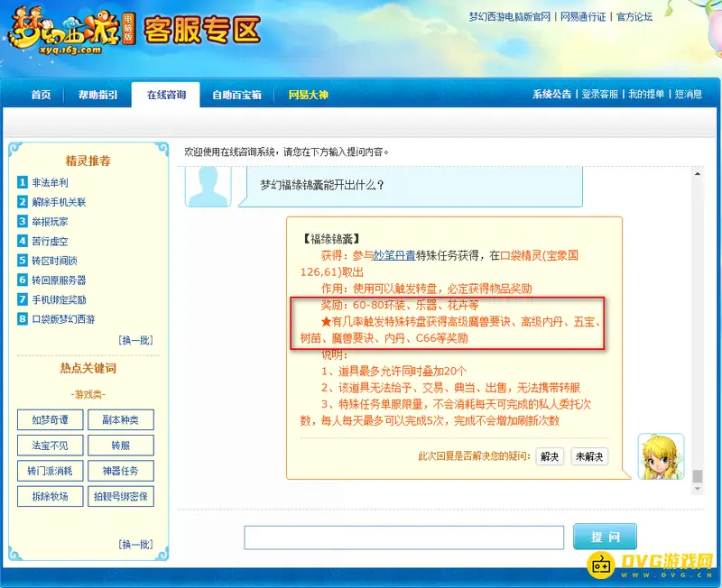
Task: Click the 精灵推荐 heading
Action: 88,161
